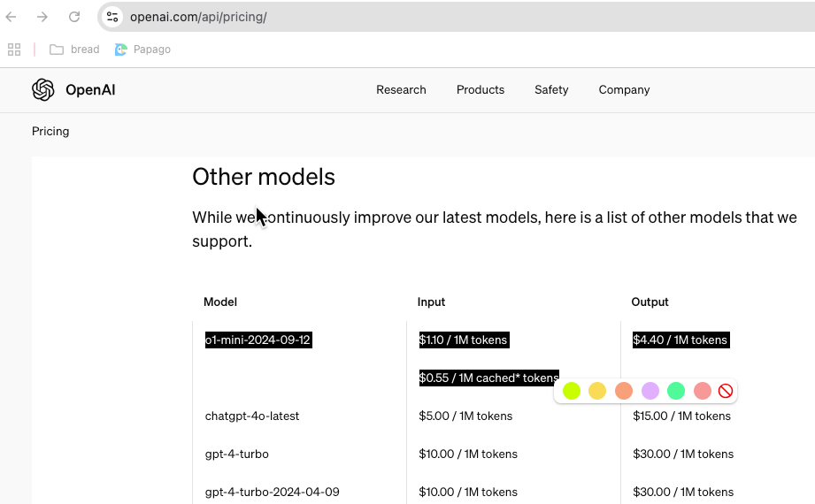815x504 pixels.
Task: Click the OpenAI logo
Action: pyautogui.click(x=43, y=90)
